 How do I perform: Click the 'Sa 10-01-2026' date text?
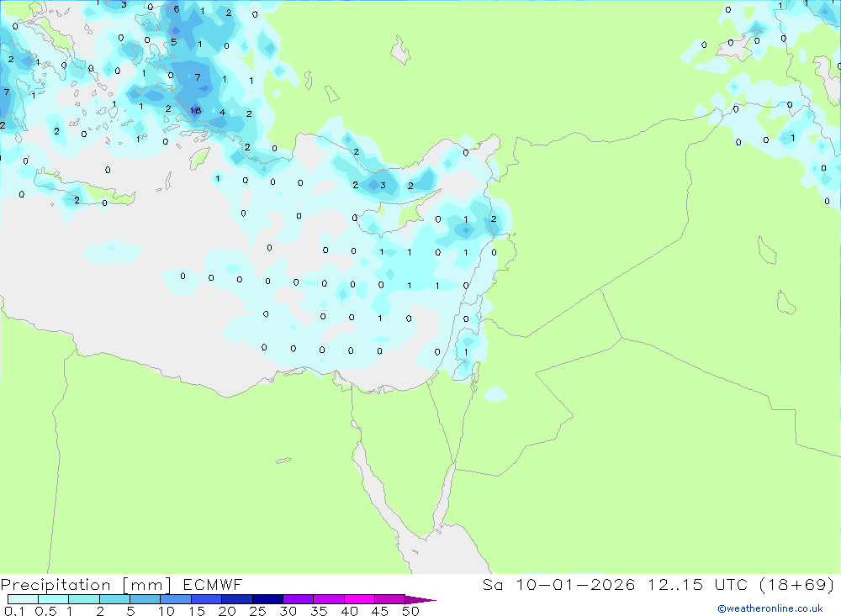click(x=559, y=585)
